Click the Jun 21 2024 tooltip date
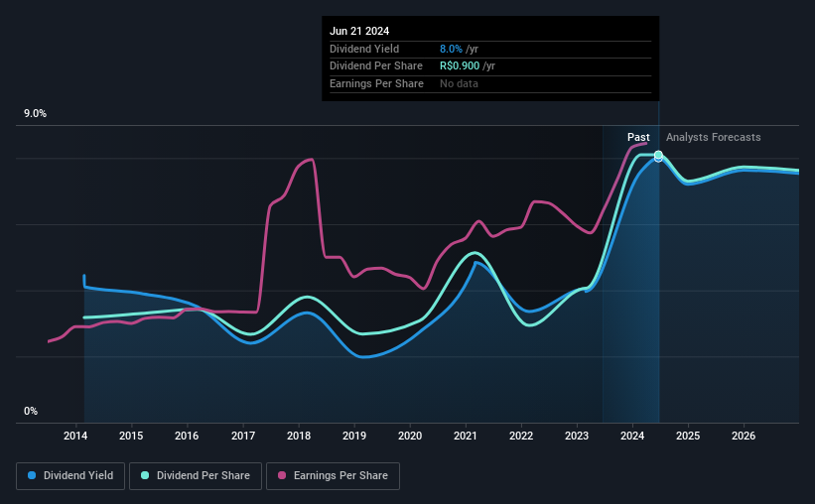The image size is (815, 504). point(359,31)
